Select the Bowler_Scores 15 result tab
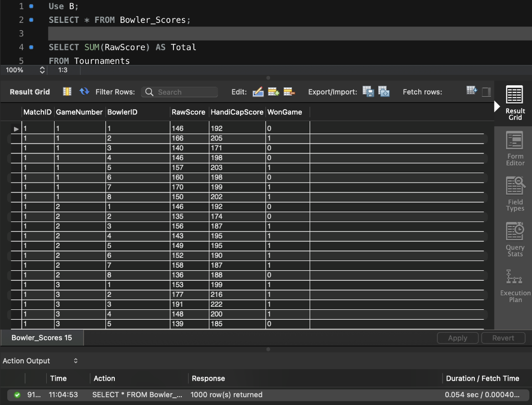Viewport: 532px width, 405px height. click(x=42, y=338)
